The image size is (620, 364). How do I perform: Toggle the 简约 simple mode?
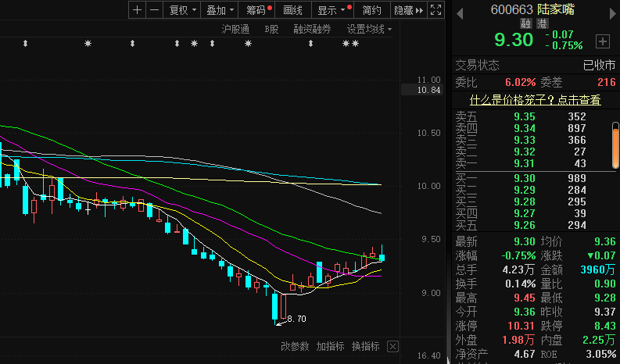(372, 10)
